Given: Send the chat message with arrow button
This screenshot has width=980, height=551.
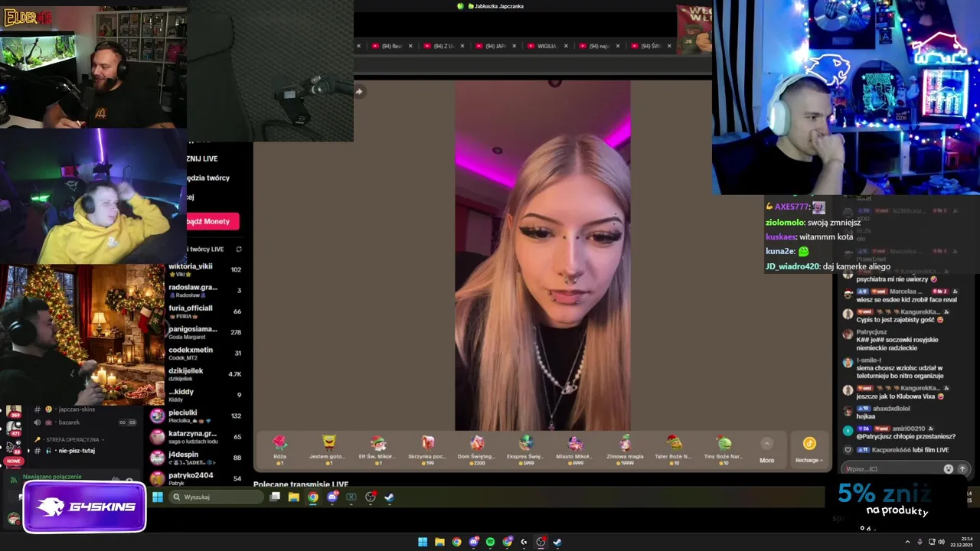Looking at the screenshot, I should tap(962, 469).
